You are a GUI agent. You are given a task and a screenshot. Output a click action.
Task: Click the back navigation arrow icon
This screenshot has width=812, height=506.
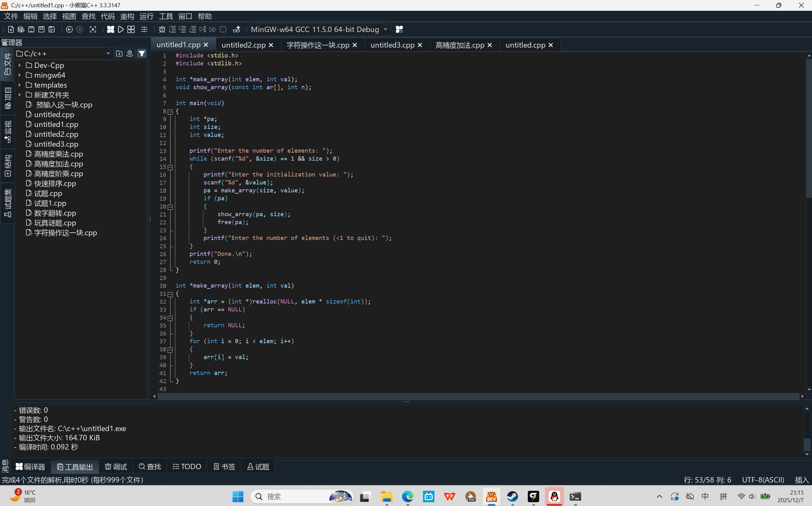click(x=69, y=30)
